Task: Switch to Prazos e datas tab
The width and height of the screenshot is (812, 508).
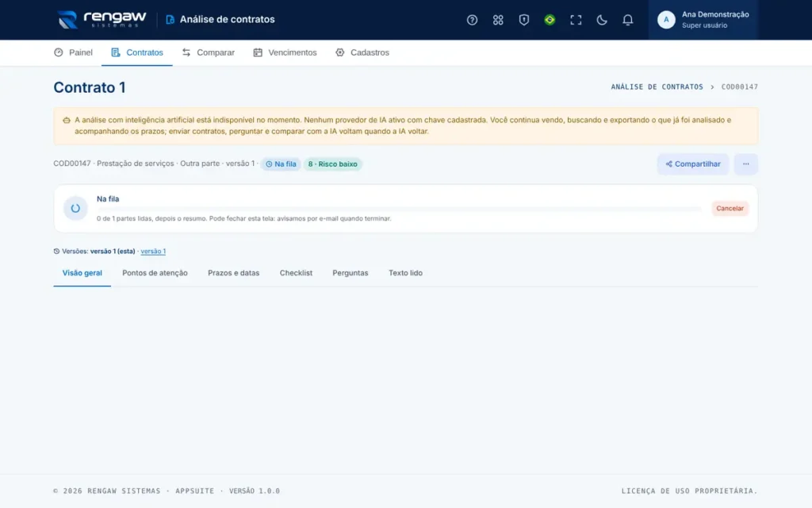Action: (234, 273)
